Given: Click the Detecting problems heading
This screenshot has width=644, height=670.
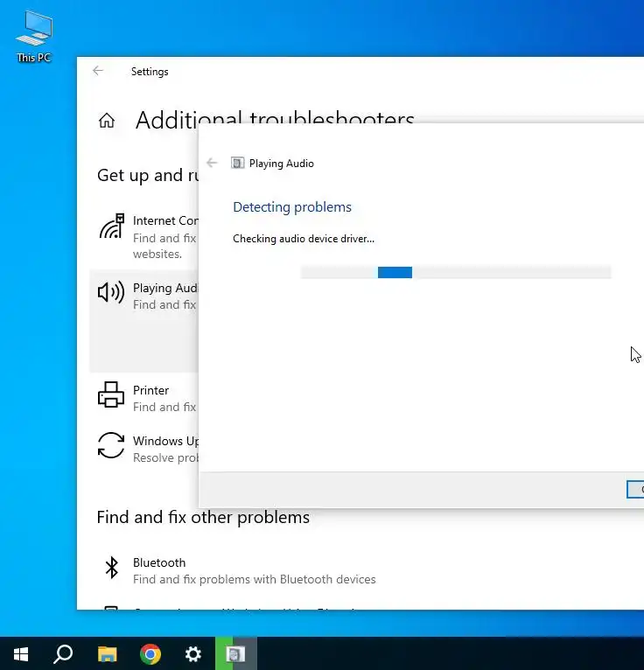Looking at the screenshot, I should pyautogui.click(x=292, y=206).
